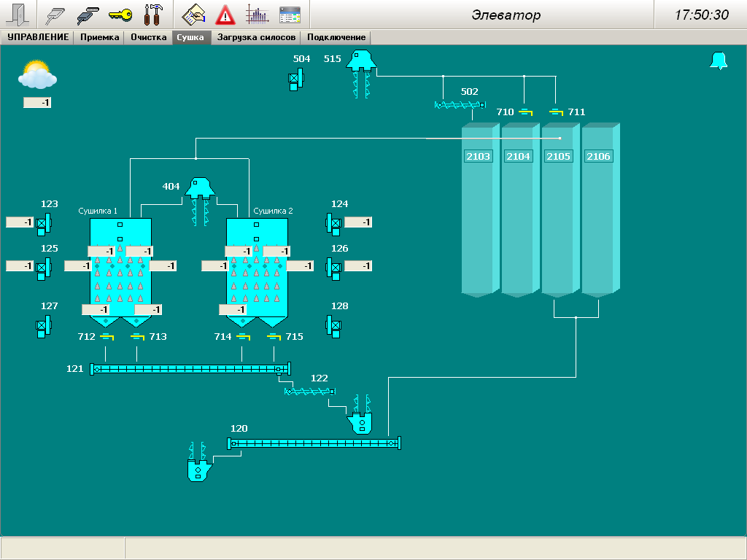Open the event table icon

pos(290,15)
